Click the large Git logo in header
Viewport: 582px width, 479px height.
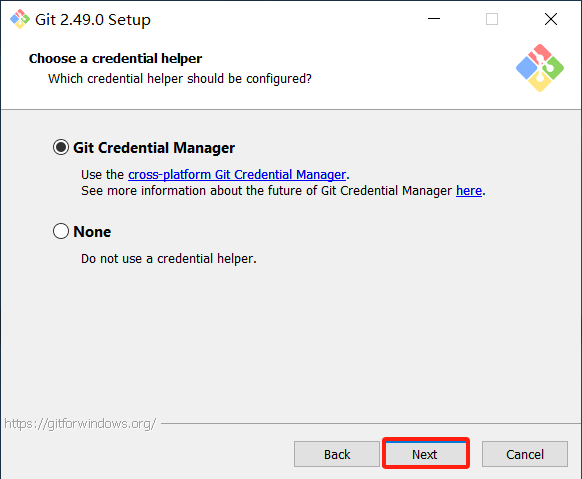pyautogui.click(x=540, y=68)
